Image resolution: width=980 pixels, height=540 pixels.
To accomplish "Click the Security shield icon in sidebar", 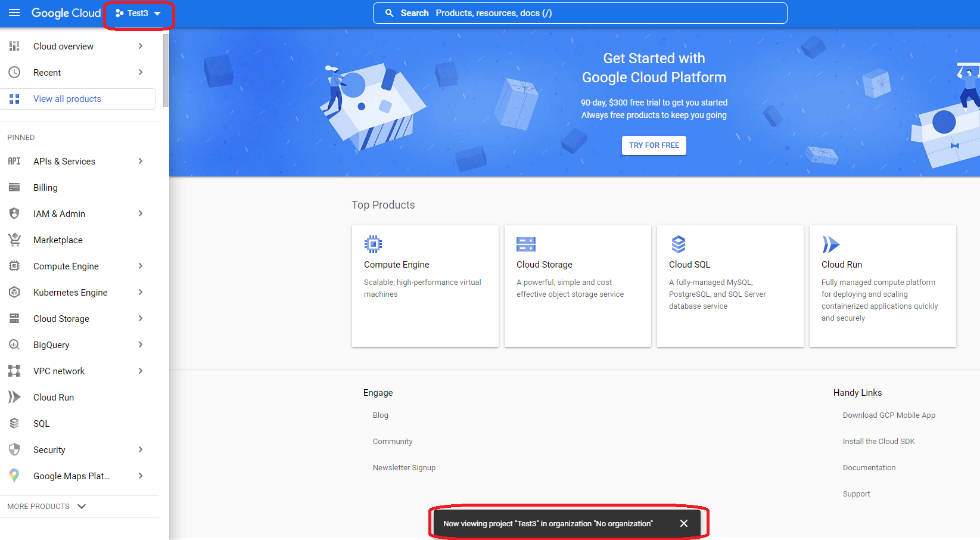I will tap(14, 449).
